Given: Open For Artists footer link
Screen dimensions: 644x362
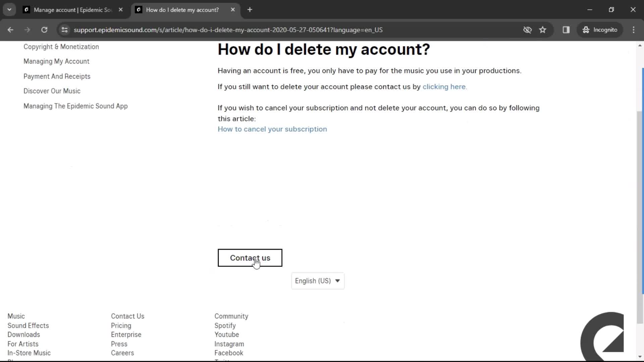Looking at the screenshot, I should 23,344.
